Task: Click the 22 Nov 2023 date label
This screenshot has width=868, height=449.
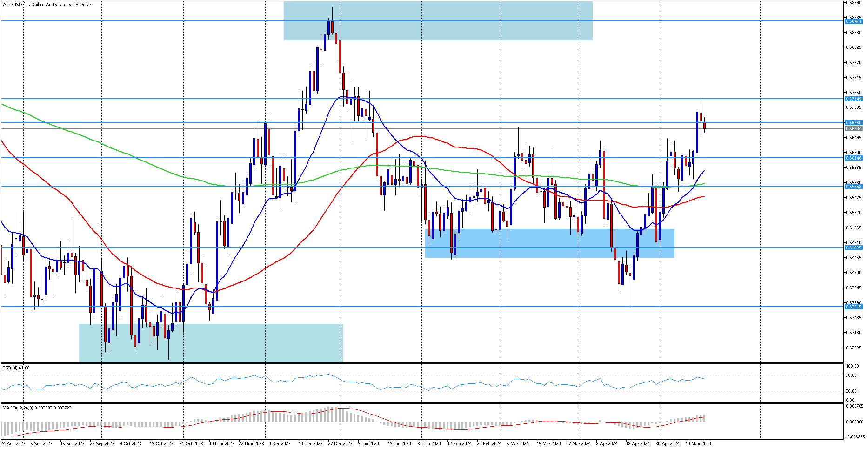Action: (x=251, y=443)
